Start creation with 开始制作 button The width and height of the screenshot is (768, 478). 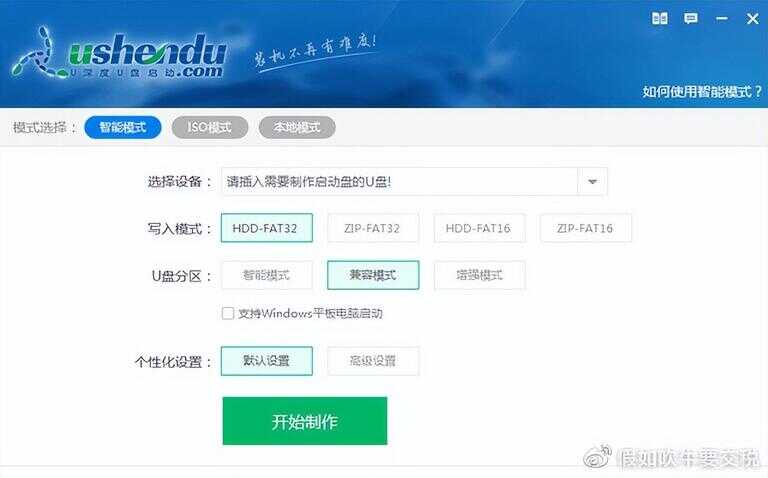[x=305, y=421]
